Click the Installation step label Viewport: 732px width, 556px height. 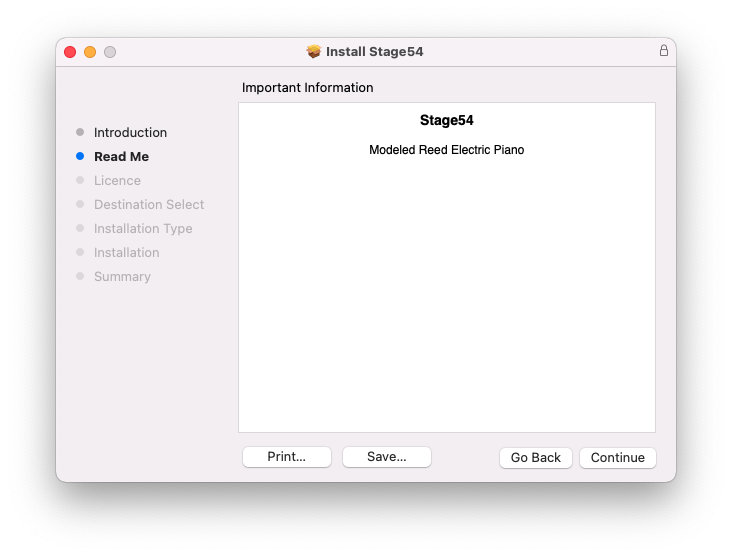[127, 253]
